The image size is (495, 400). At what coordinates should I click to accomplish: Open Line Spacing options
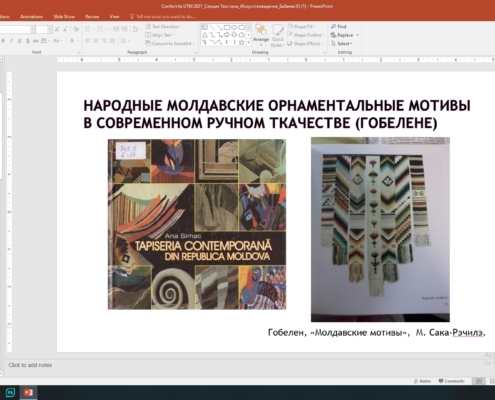click(136, 29)
